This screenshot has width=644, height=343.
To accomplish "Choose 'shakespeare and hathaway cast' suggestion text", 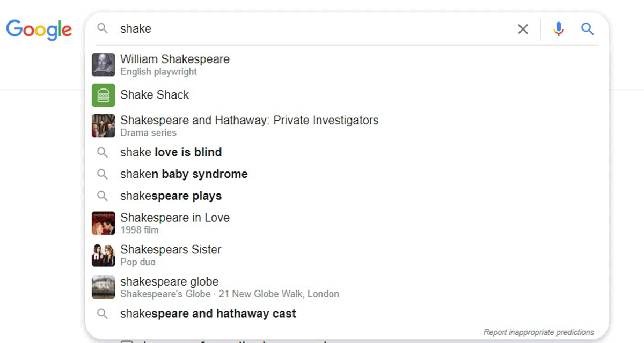I will [208, 314].
